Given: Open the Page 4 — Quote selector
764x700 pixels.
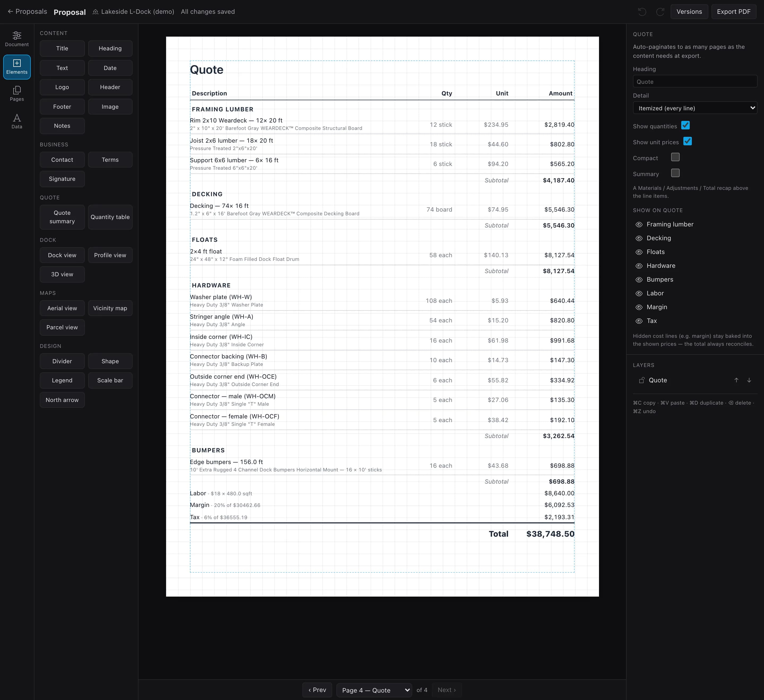Looking at the screenshot, I should 374,690.
